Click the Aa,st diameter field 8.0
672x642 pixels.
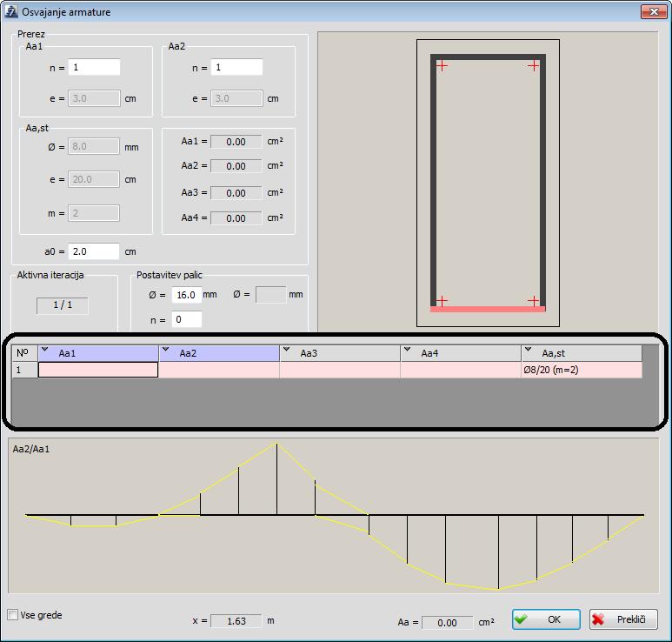click(x=94, y=146)
